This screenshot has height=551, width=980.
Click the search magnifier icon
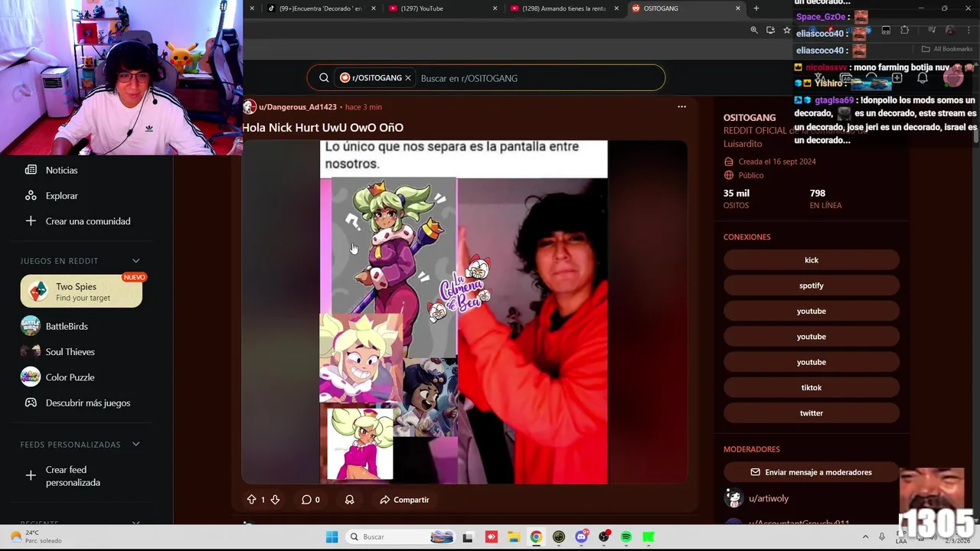coord(324,78)
